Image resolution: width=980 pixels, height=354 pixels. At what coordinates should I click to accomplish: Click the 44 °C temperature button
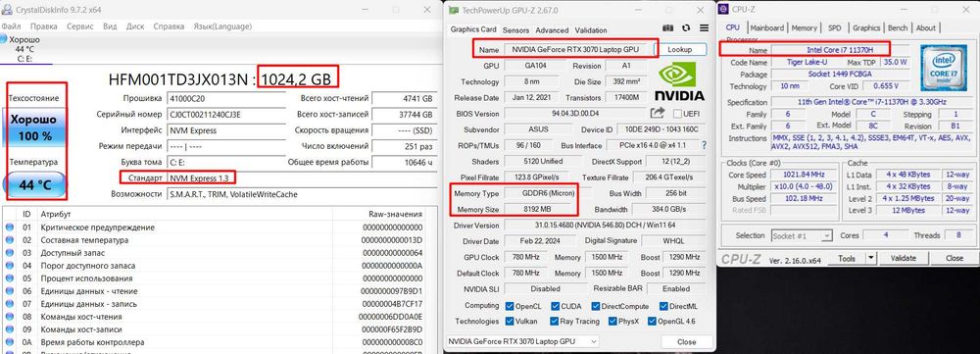click(35, 184)
